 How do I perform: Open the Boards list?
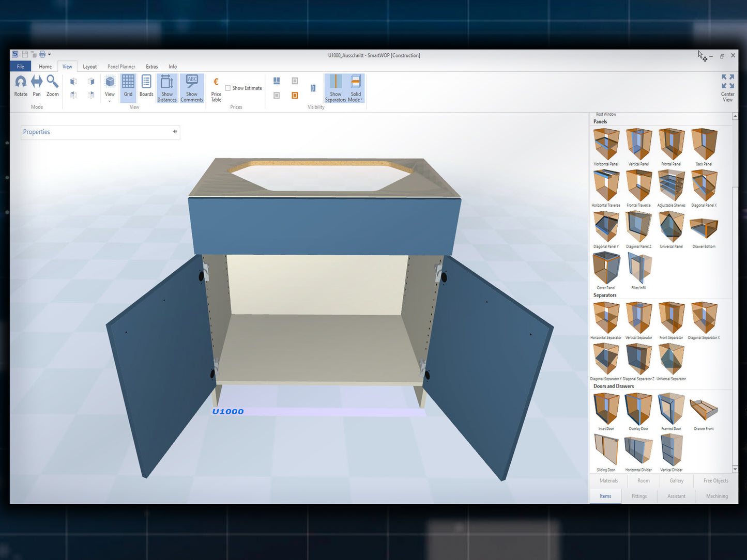pyautogui.click(x=146, y=86)
